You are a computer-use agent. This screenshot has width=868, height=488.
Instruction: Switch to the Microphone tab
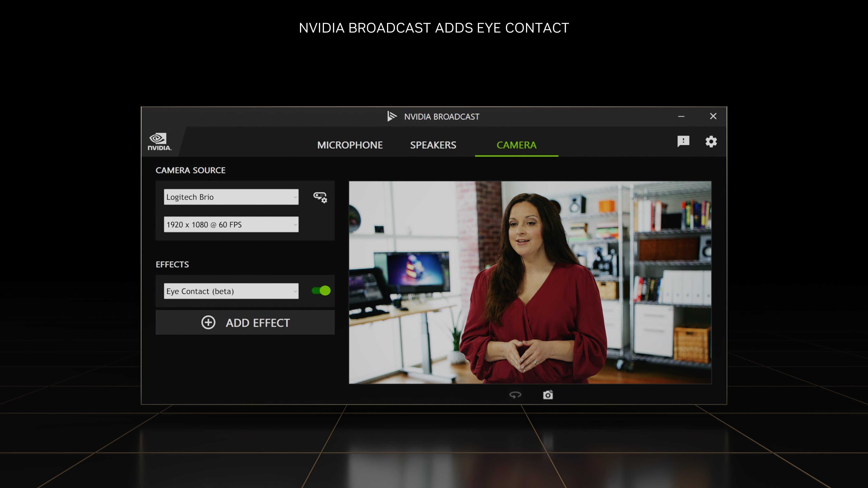(x=350, y=145)
